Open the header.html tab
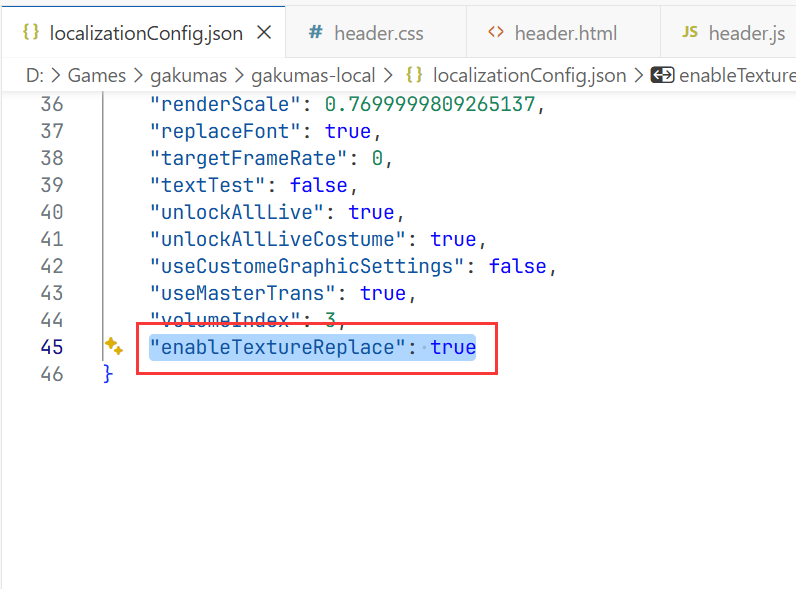The image size is (796, 589). click(x=563, y=33)
